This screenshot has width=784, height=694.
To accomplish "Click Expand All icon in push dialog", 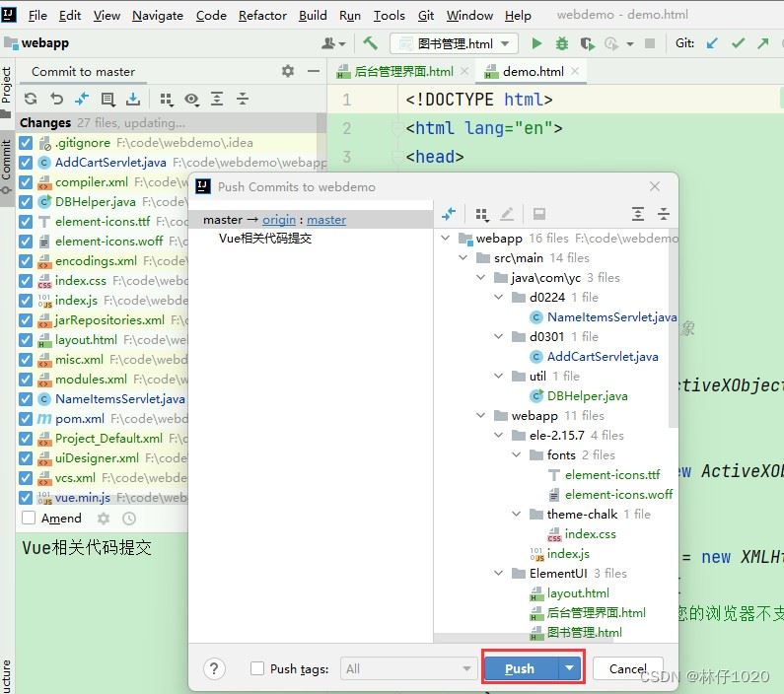I will [x=638, y=214].
